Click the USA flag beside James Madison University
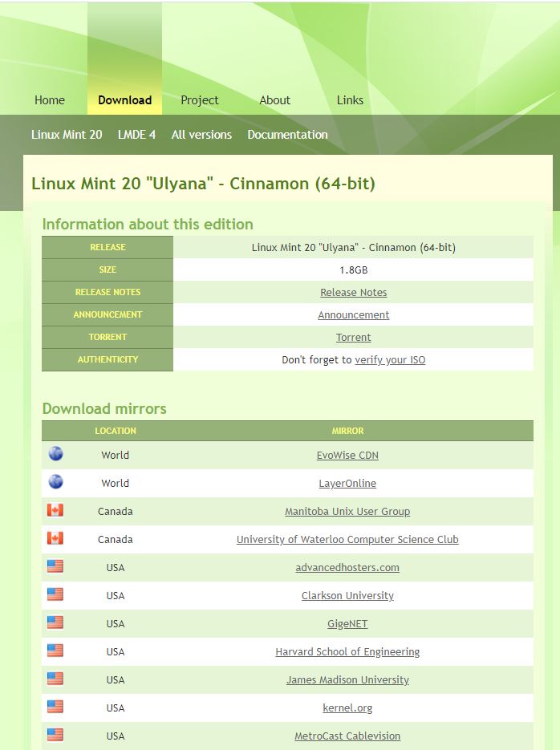Screen dimensions: 560x750 pos(55,679)
